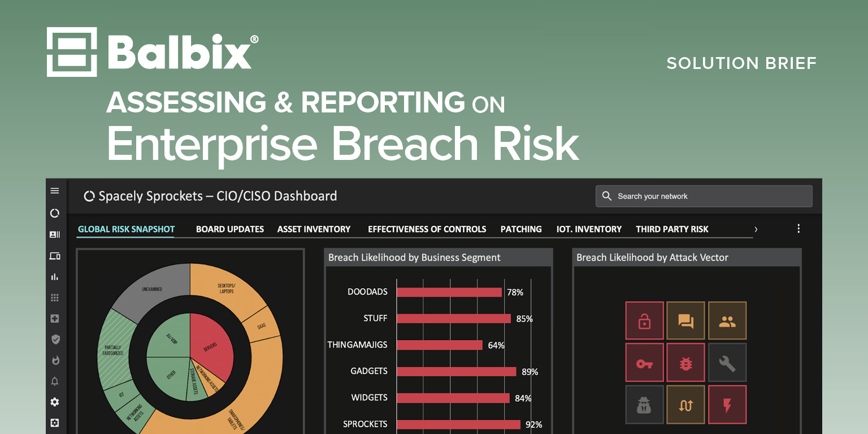Select the chat bubbles attack vector tile
The image size is (868, 434).
click(x=686, y=321)
